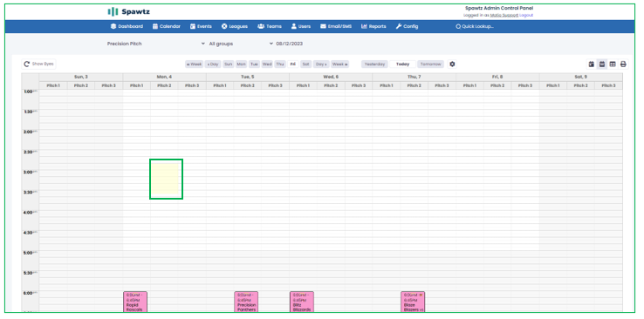Click the highlighted 3:00 slot on Monday Pitch 2
Viewport: 644px width, 319px height.
tap(166, 179)
